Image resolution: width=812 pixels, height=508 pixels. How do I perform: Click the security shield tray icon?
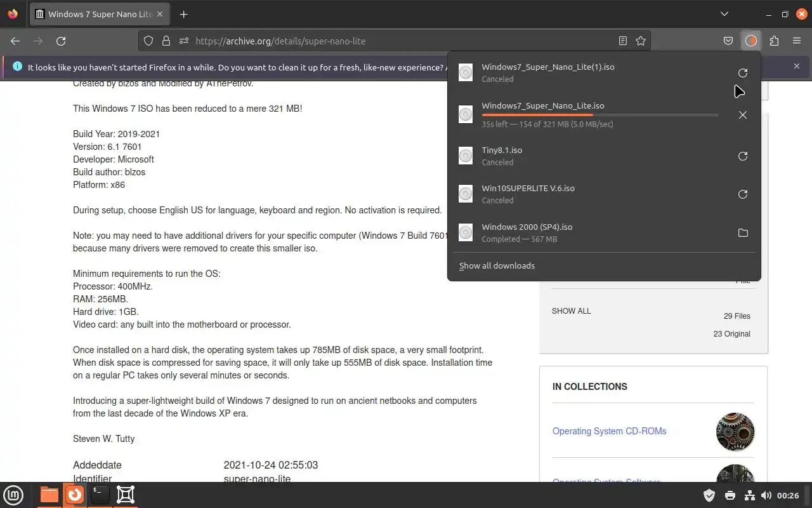pyautogui.click(x=710, y=495)
